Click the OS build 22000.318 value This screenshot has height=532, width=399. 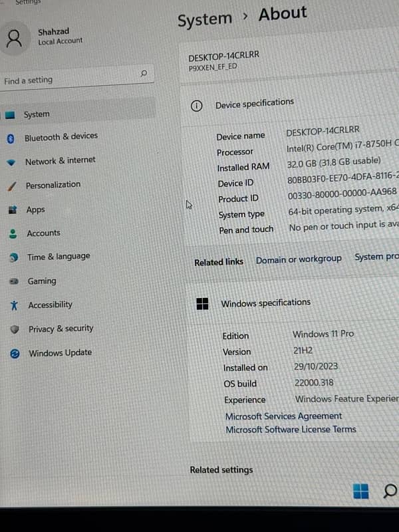314,383
